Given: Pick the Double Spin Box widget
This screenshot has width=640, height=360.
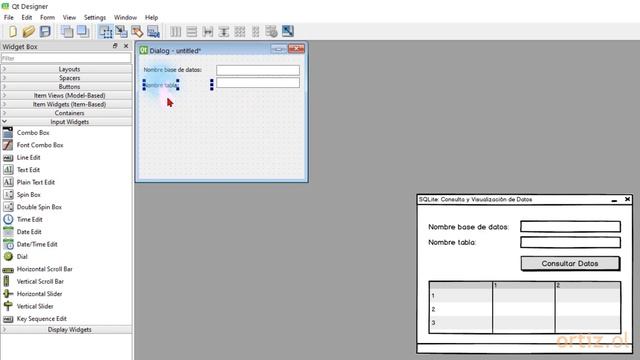Looking at the screenshot, I should [39, 207].
